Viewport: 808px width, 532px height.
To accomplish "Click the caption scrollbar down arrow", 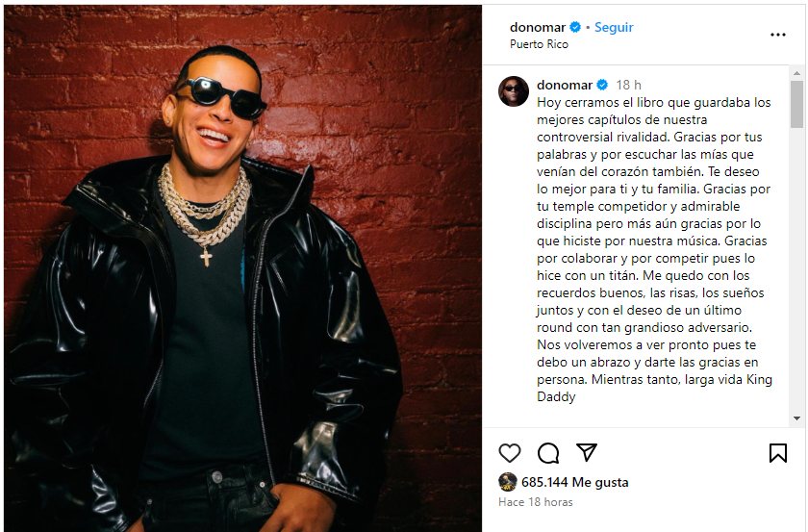I will click(796, 418).
